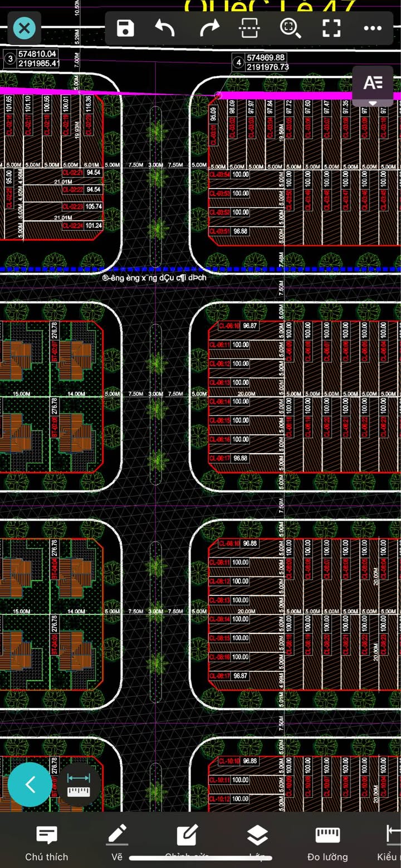Tap coordinate point marker number 3

[x=9, y=59]
